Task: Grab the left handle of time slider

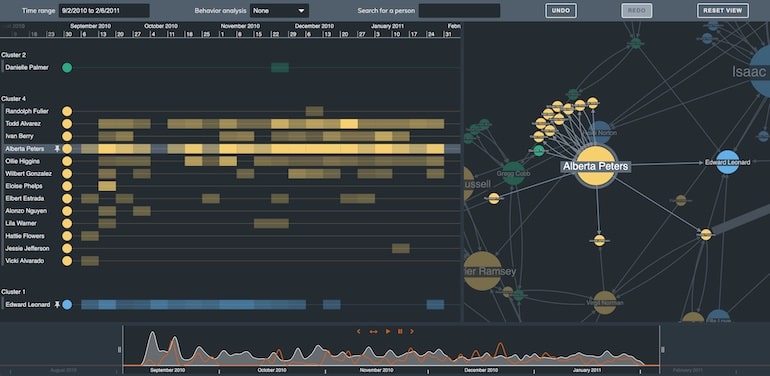Action: tap(119, 349)
